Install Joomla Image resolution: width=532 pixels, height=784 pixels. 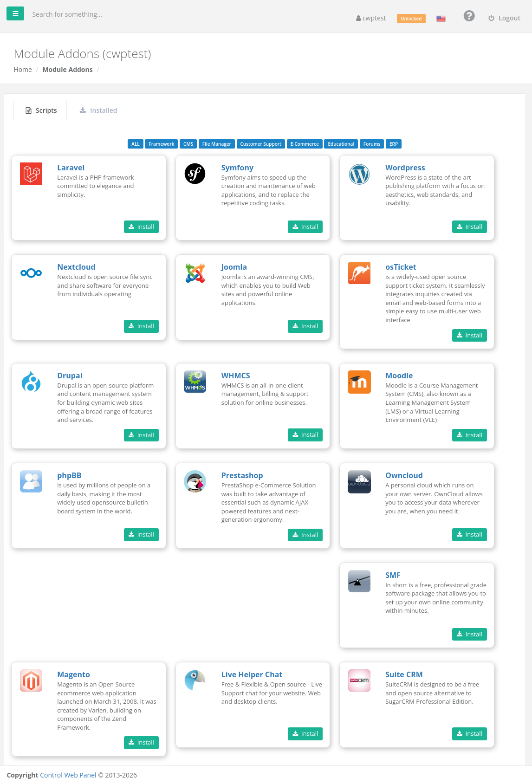[x=305, y=326]
